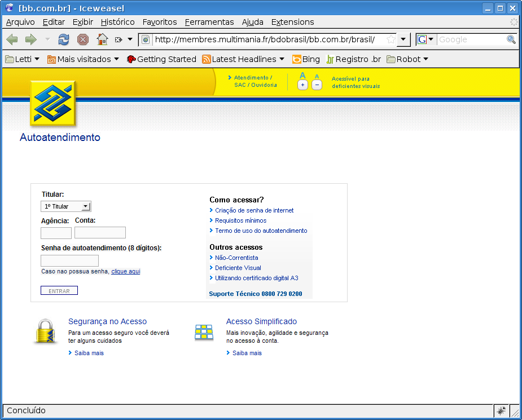Image resolution: width=522 pixels, height=420 pixels.
Task: Reload the current page
Action: click(x=64, y=39)
